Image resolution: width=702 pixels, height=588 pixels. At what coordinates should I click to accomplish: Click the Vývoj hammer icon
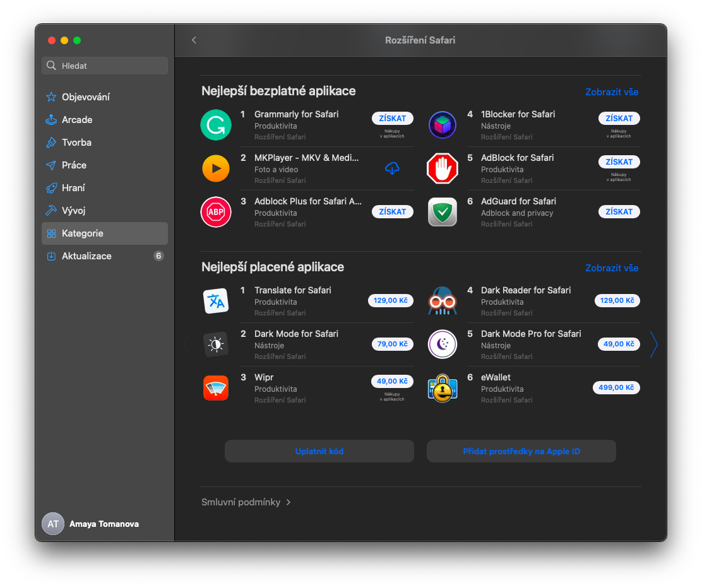(51, 210)
